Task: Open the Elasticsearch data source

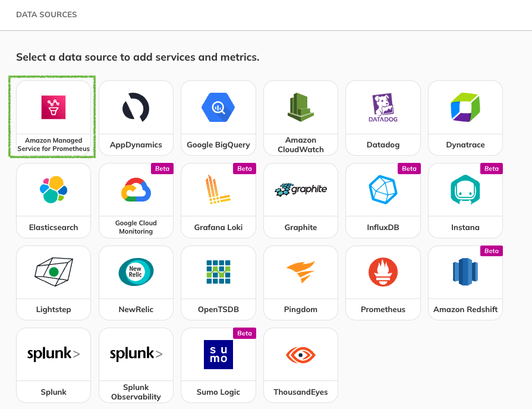Action: (x=53, y=200)
